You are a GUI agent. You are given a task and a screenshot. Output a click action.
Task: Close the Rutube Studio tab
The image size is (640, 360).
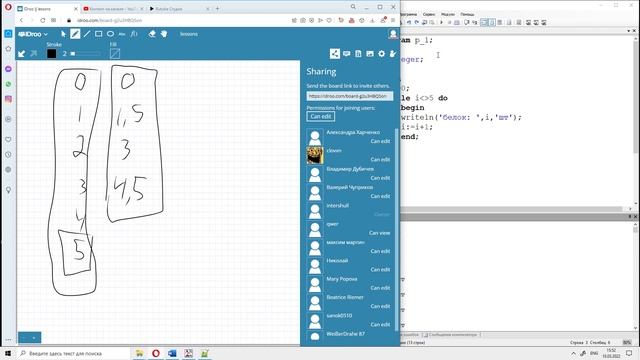(207, 9)
